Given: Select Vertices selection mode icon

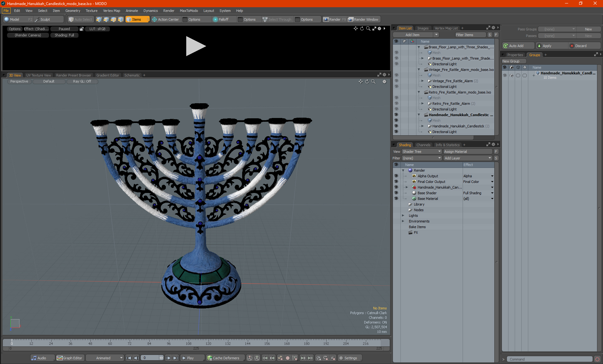Looking at the screenshot, I should tap(99, 19).
